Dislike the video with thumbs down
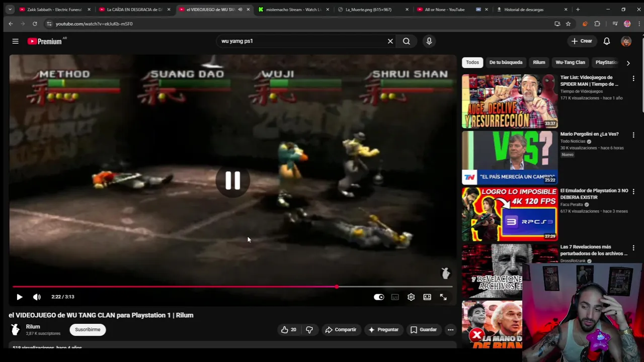 pos(309,330)
